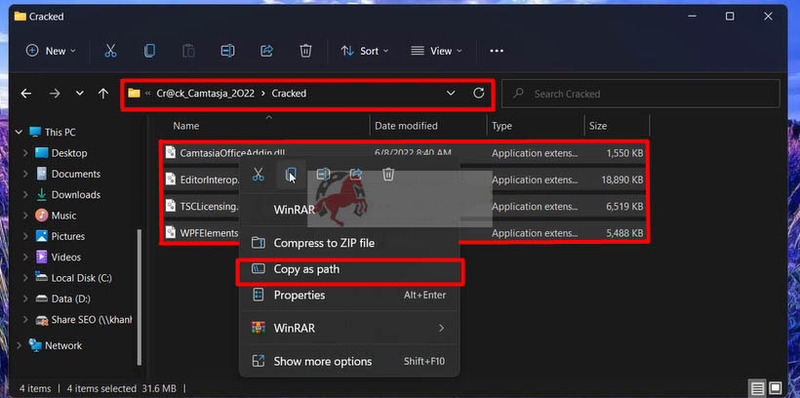Go forward with the right arrow

point(55,93)
